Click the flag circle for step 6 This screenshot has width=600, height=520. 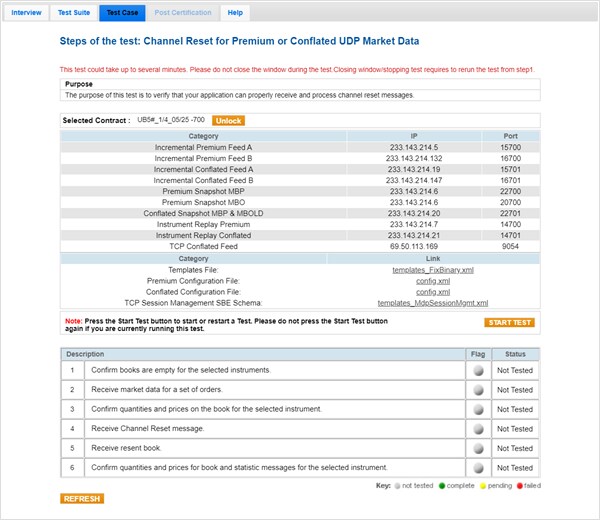tap(478, 468)
